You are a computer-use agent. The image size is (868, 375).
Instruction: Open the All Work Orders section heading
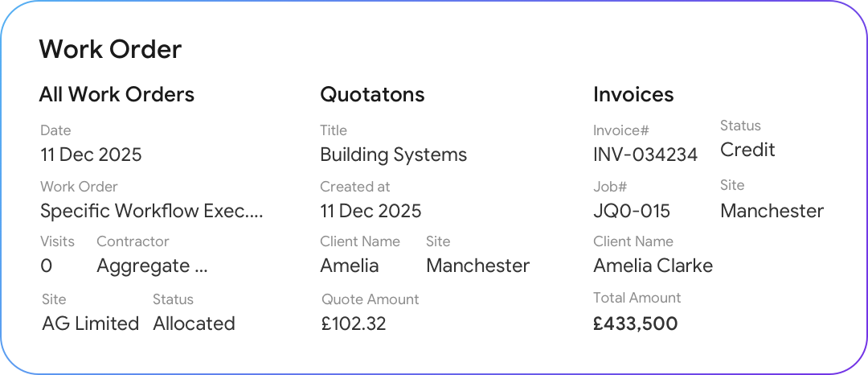(x=117, y=95)
